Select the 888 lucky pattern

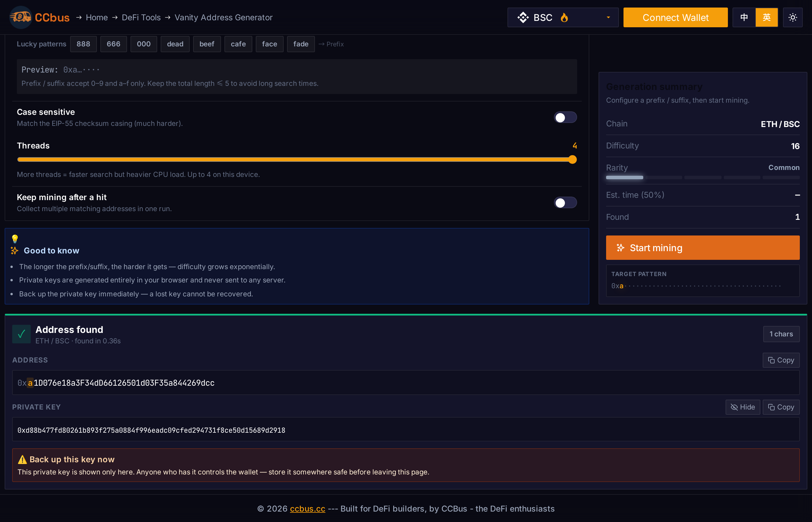83,44
